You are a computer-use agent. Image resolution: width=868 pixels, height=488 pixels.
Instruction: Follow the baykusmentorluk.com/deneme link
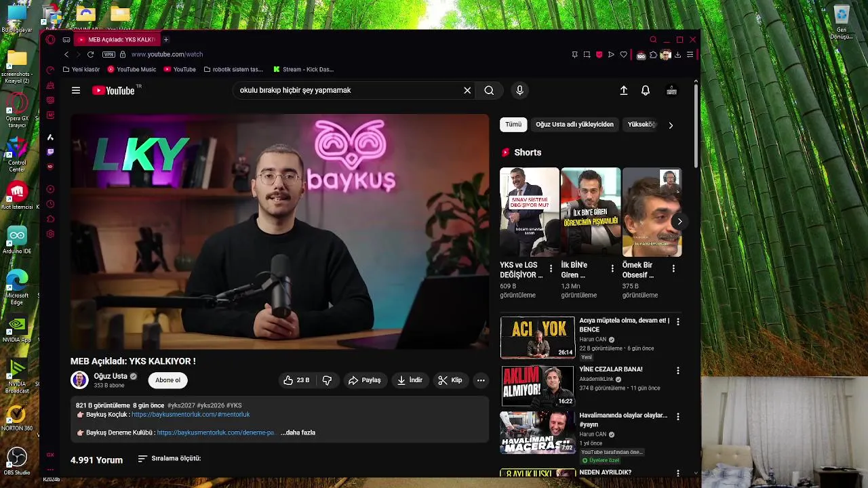click(x=216, y=432)
